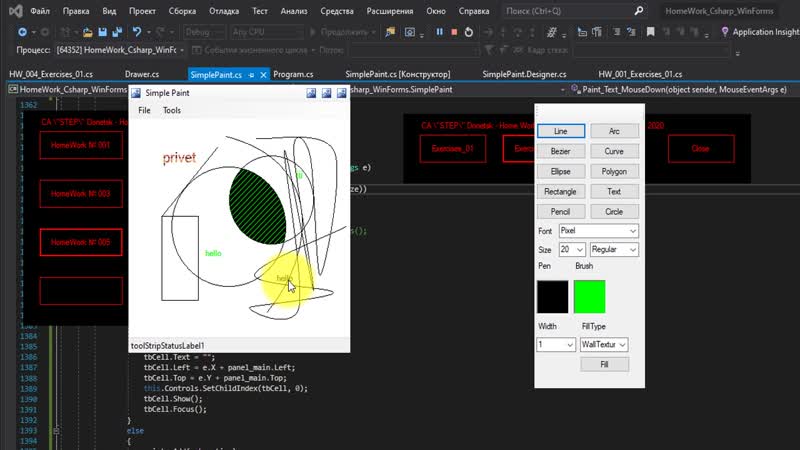Click the Save All icon

pyautogui.click(x=117, y=32)
